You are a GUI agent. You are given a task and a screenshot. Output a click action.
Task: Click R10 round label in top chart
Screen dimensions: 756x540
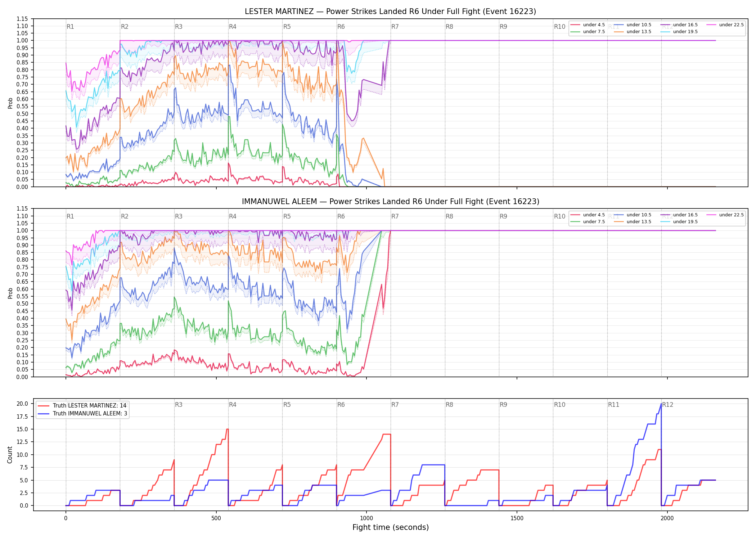(559, 27)
